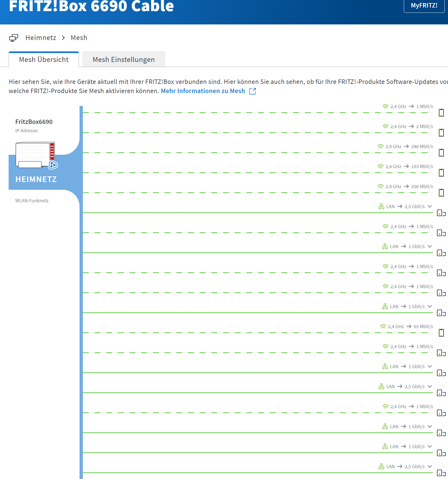Expand the LAN chevron directly above the 65 Mbit/s row
448x479 pixels.
click(x=430, y=306)
